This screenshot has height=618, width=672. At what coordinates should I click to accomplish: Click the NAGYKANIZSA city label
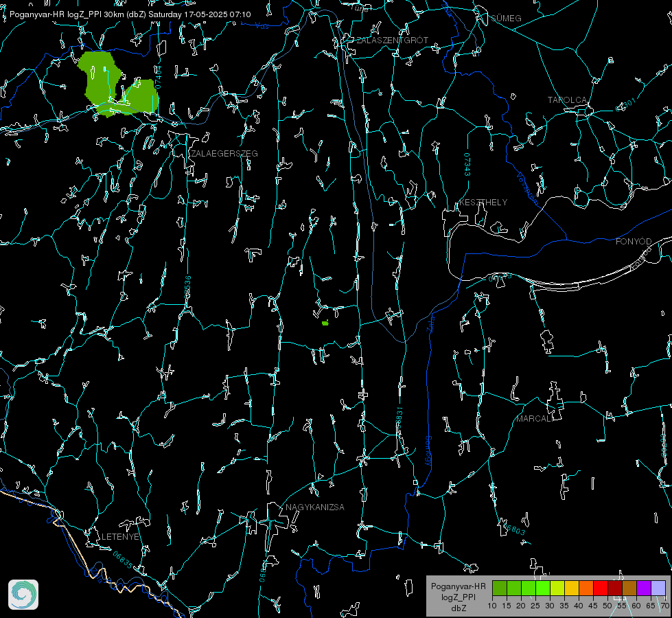[x=315, y=507]
